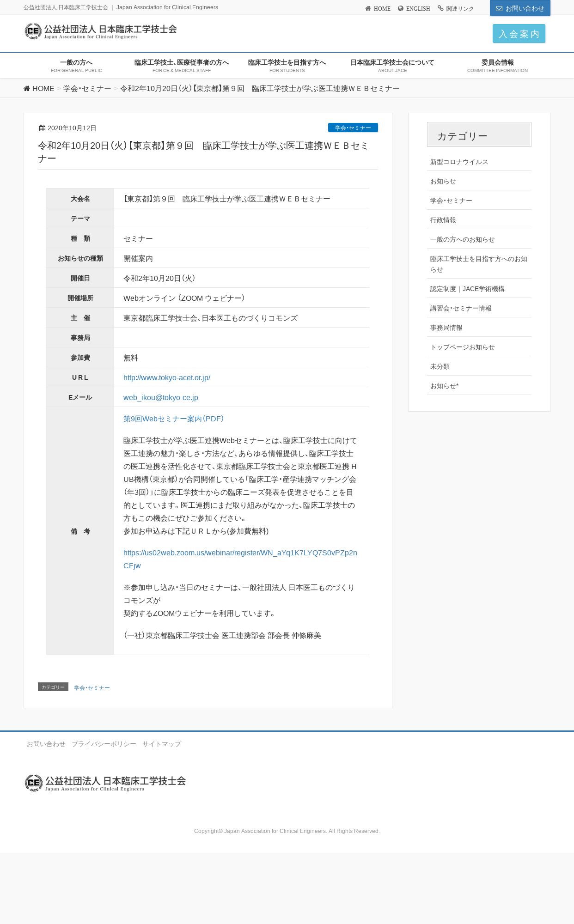
Task: Go to 学会・セミナー in breadcrumb
Action: point(87,88)
